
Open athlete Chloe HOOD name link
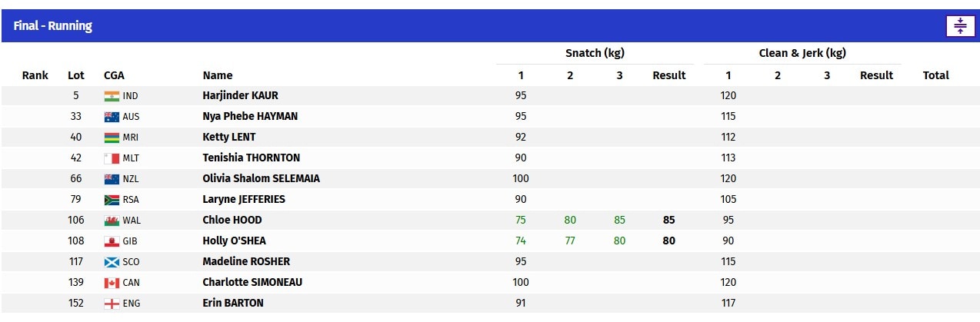tap(232, 220)
